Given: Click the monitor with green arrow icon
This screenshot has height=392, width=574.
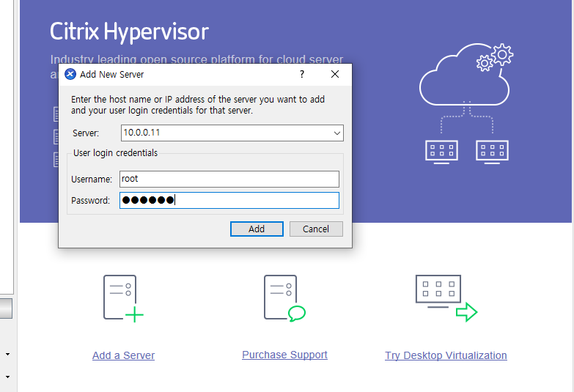Looking at the screenshot, I should click(446, 298).
